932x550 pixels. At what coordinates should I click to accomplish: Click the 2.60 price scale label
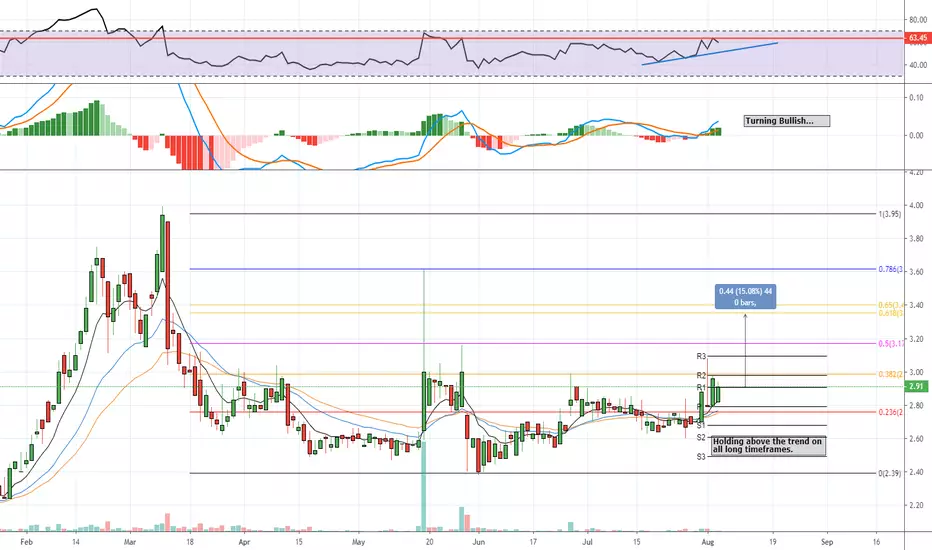coord(916,439)
